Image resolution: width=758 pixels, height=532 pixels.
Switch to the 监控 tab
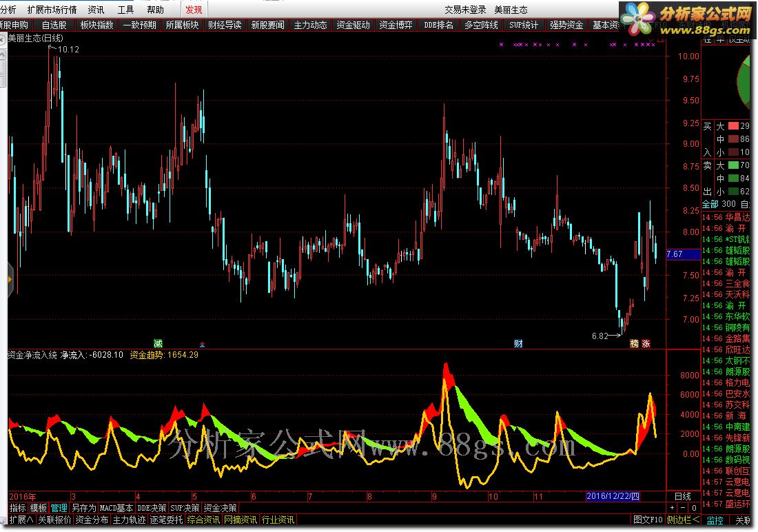[x=715, y=520]
